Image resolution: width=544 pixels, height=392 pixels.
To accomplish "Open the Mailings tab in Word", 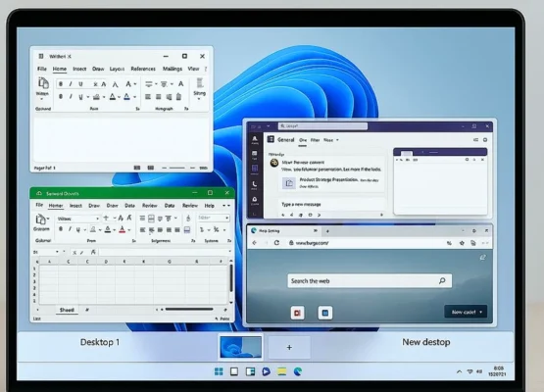I will [x=173, y=69].
